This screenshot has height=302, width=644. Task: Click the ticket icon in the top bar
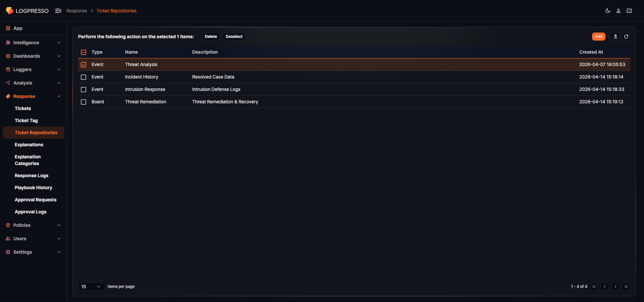(x=630, y=11)
